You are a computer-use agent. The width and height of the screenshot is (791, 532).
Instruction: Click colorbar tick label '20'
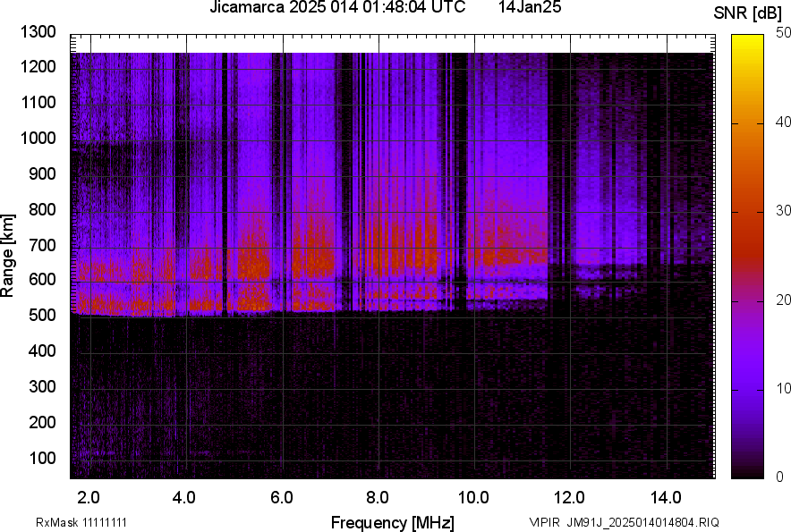click(x=783, y=300)
